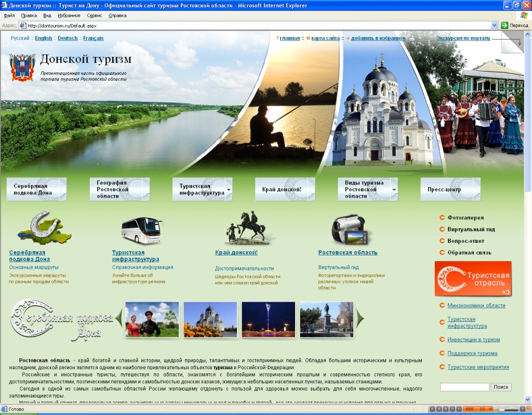Close the status bar media player

(x=528, y=409)
